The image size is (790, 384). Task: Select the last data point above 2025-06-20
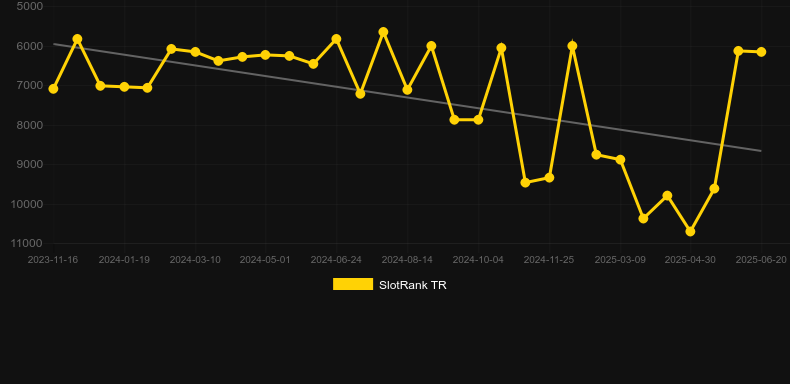click(761, 52)
